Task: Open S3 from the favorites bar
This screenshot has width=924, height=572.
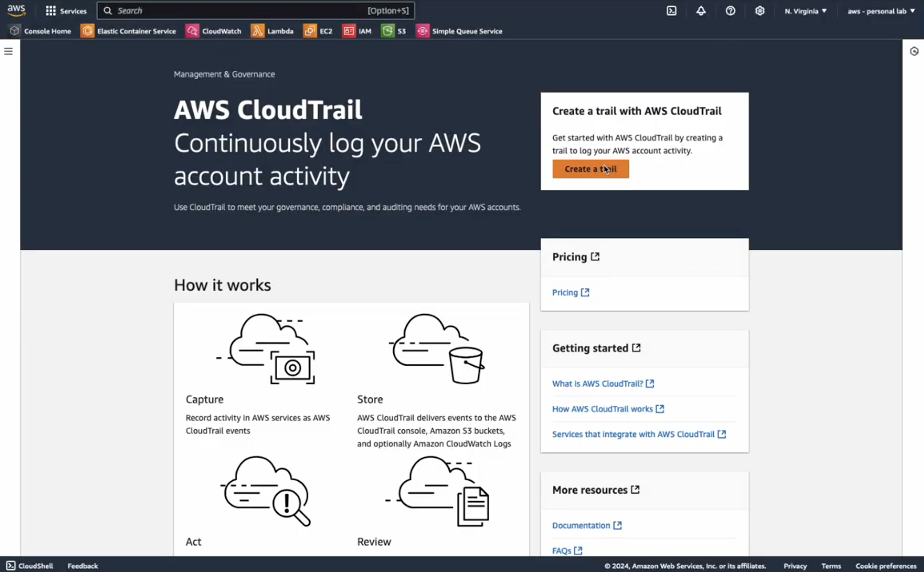Action: (x=393, y=31)
